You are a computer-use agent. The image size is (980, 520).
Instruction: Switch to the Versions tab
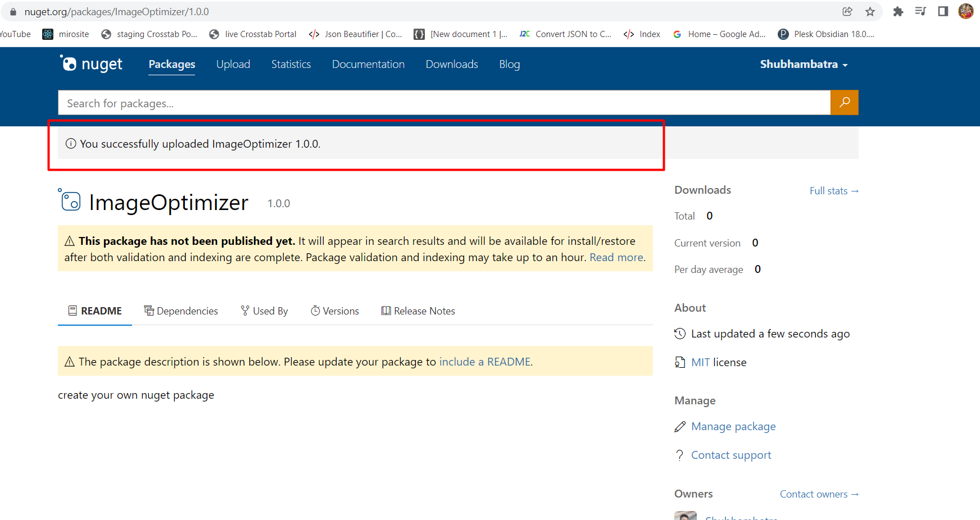pos(335,311)
